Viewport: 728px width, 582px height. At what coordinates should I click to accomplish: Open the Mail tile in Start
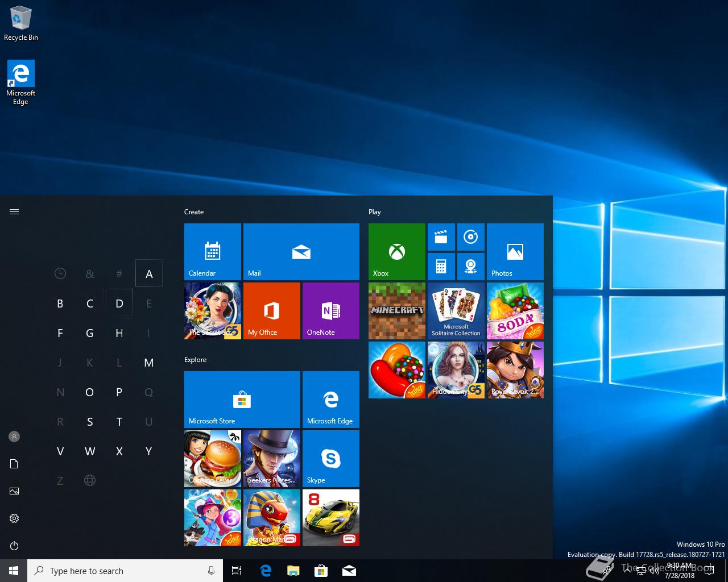click(301, 252)
